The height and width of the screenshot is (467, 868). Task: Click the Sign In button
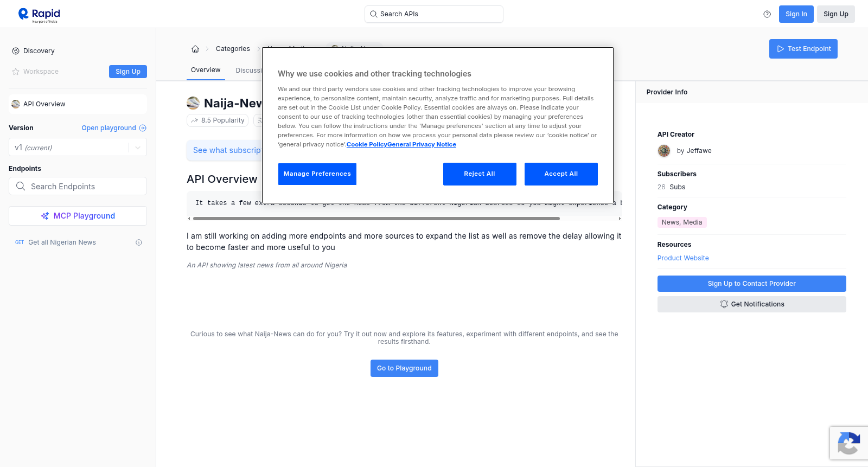tap(796, 14)
